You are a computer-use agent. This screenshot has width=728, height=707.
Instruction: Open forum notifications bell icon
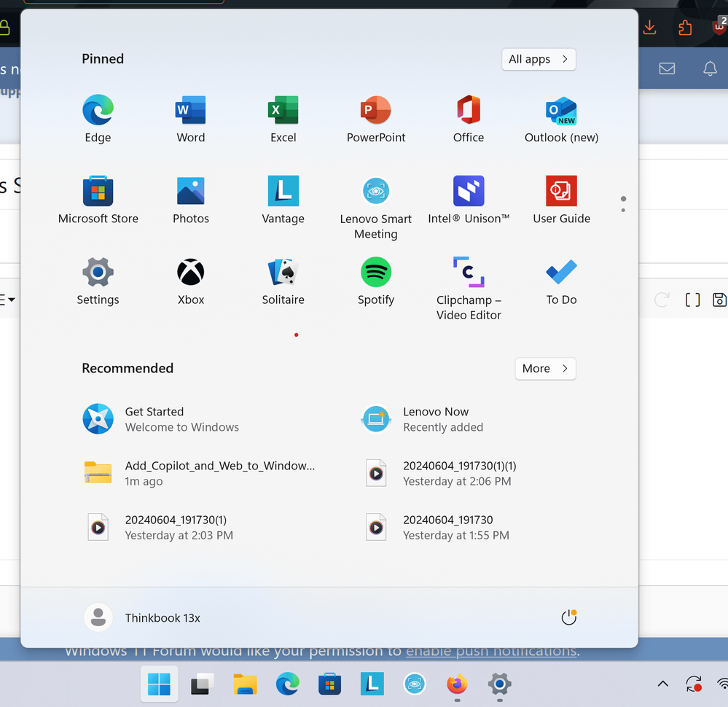click(x=710, y=69)
